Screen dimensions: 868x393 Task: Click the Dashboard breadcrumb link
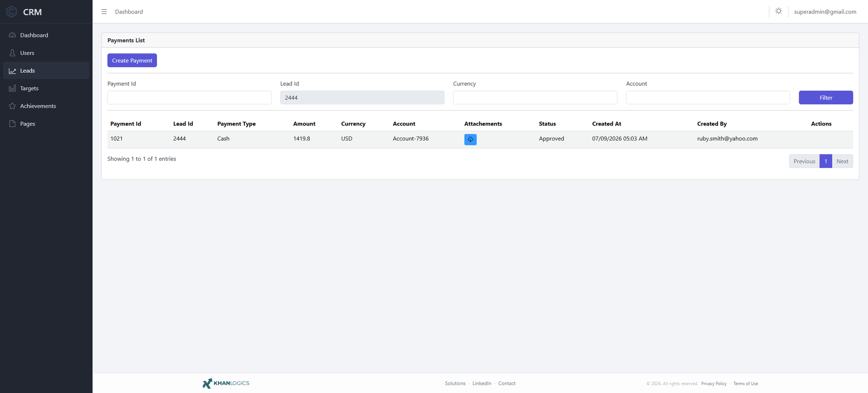(x=129, y=12)
